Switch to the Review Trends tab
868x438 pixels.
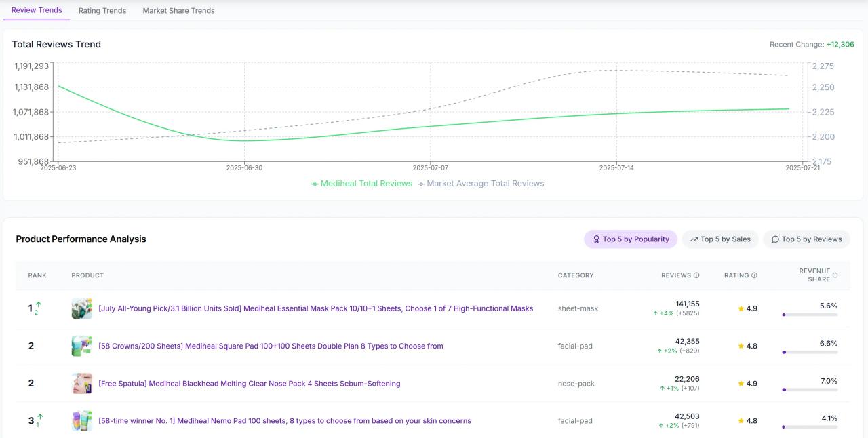click(37, 10)
